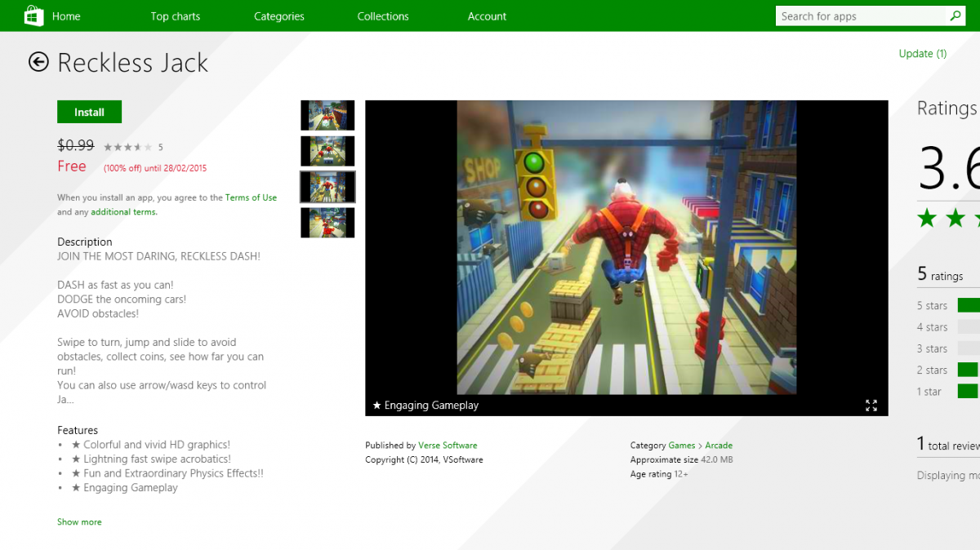Screen dimensions: 980x550
Task: Click the 'Approximate size 42.0 MB' text
Action: pos(681,459)
